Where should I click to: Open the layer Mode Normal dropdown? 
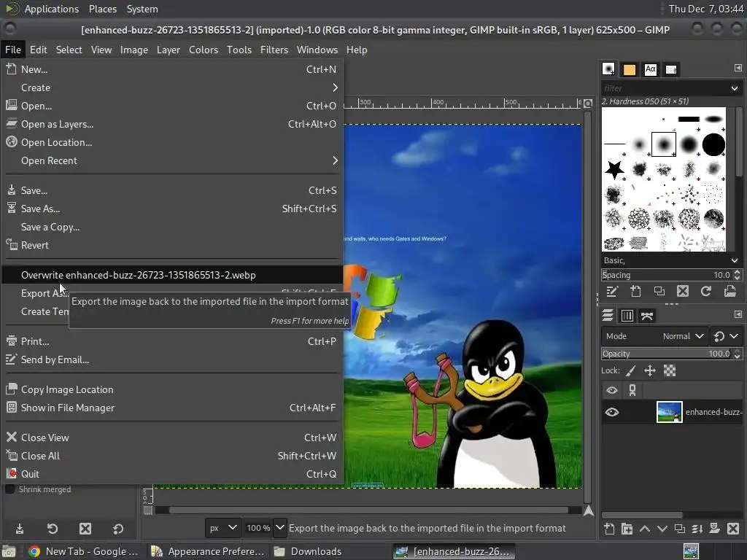click(x=654, y=336)
